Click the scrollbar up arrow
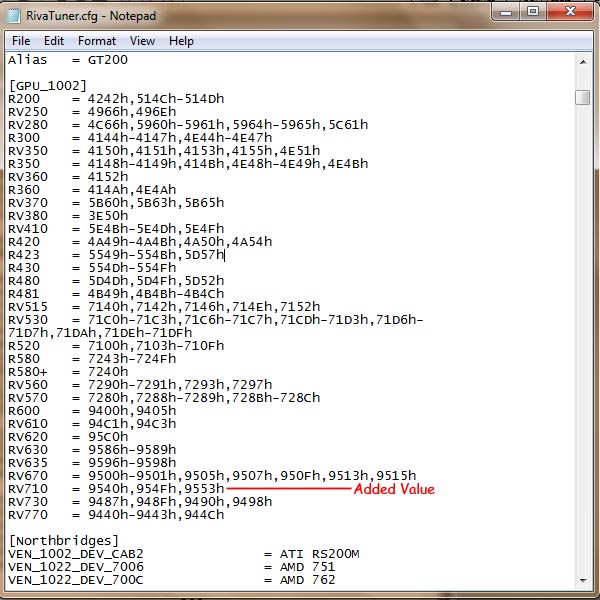Screen dimensions: 600x600 point(583,62)
